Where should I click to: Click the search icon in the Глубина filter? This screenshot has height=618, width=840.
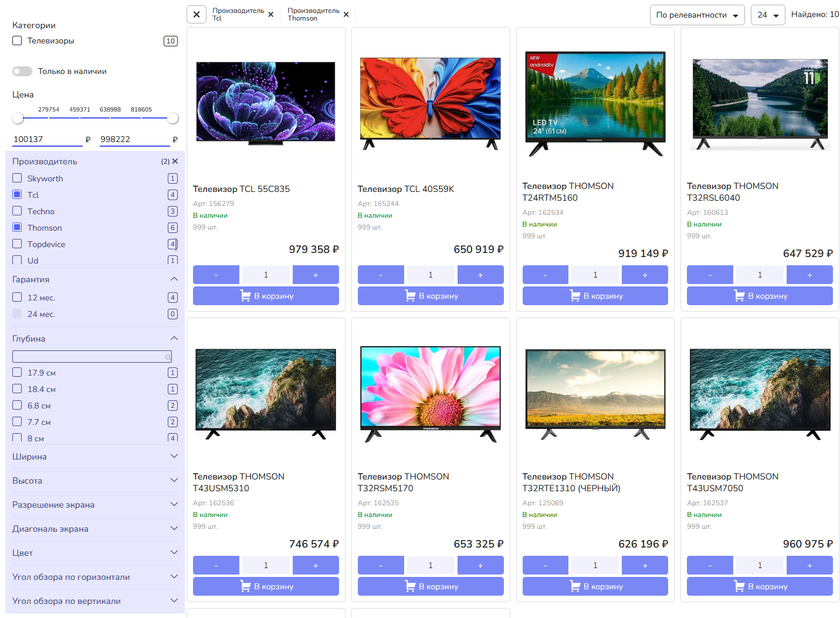pos(168,357)
